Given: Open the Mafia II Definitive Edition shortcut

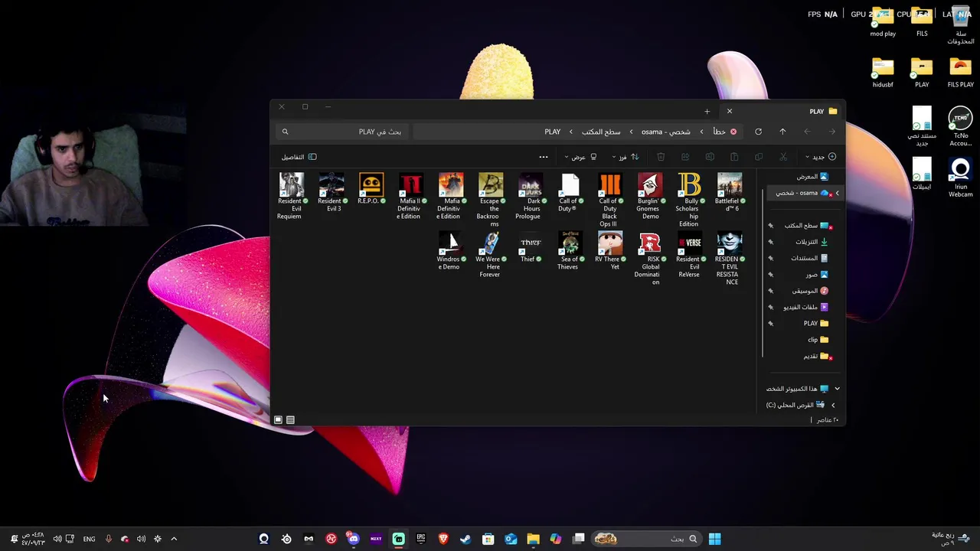Looking at the screenshot, I should [x=411, y=197].
